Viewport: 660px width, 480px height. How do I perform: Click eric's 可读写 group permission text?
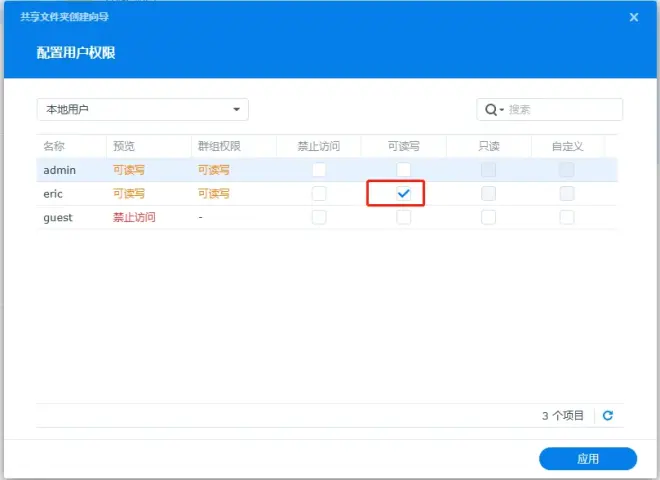pyautogui.click(x=214, y=194)
